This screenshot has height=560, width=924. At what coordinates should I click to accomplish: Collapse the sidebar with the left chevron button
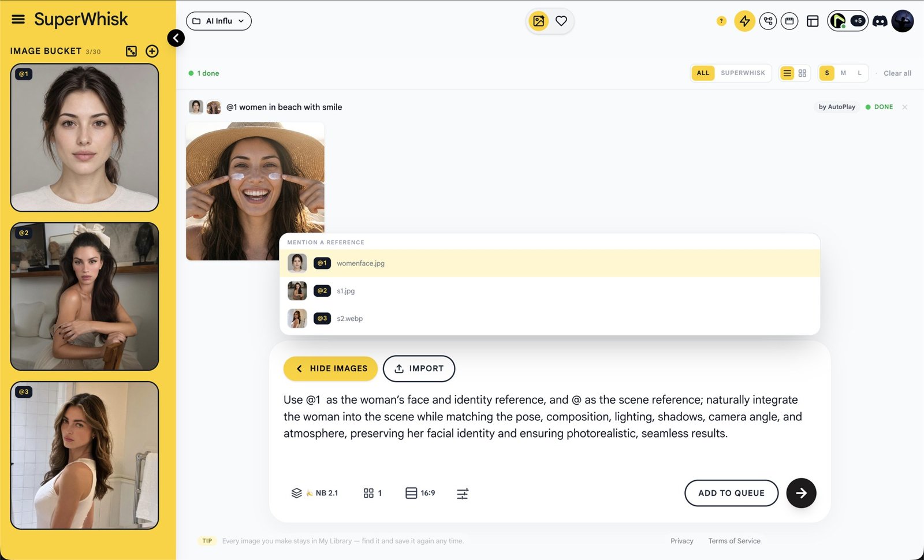pos(176,38)
